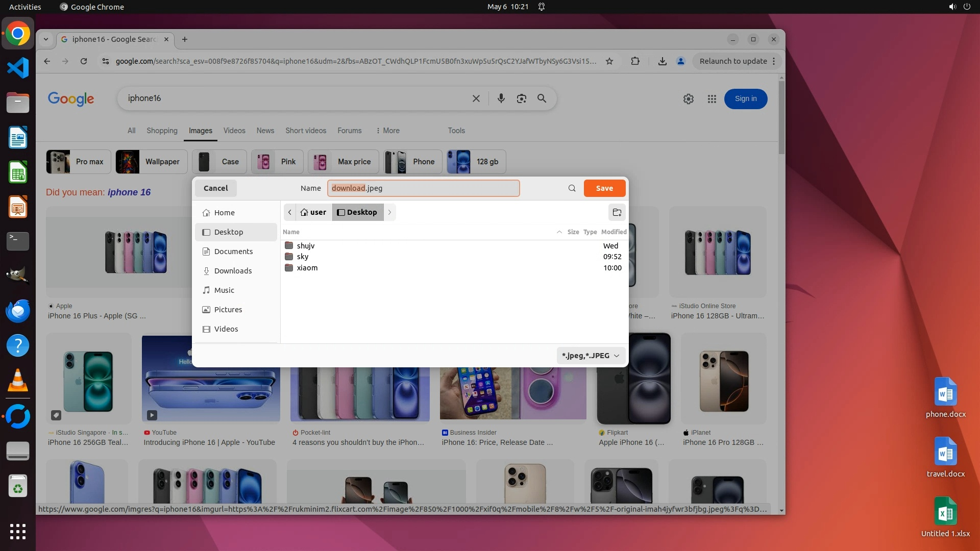Viewport: 980px width, 551px height.
Task: Launch Visual Studio Code from dock
Action: [18, 68]
